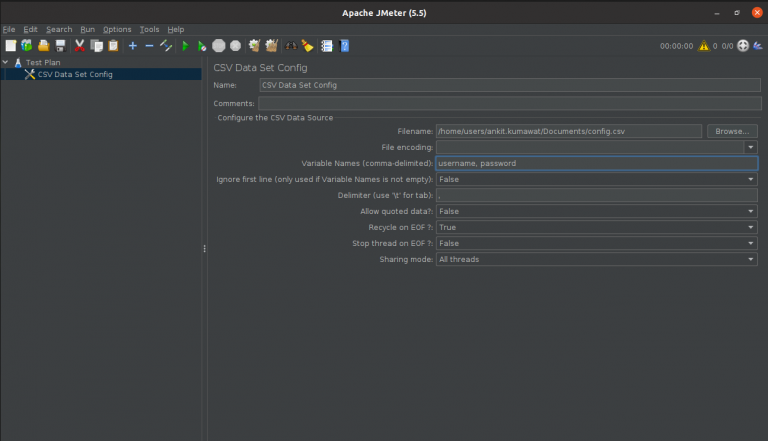
Task: Click the Comments input field
Action: [510, 103]
